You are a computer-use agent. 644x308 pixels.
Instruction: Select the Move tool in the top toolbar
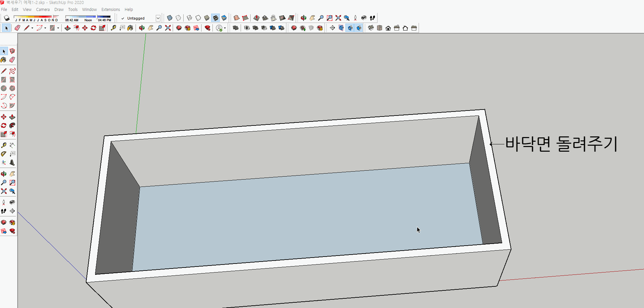point(85,28)
